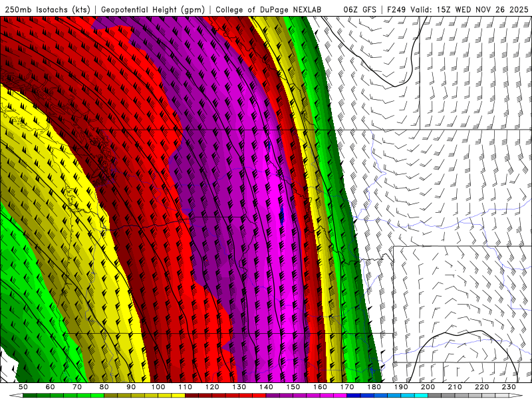Click the '130' label on the color scale

pos(239,387)
